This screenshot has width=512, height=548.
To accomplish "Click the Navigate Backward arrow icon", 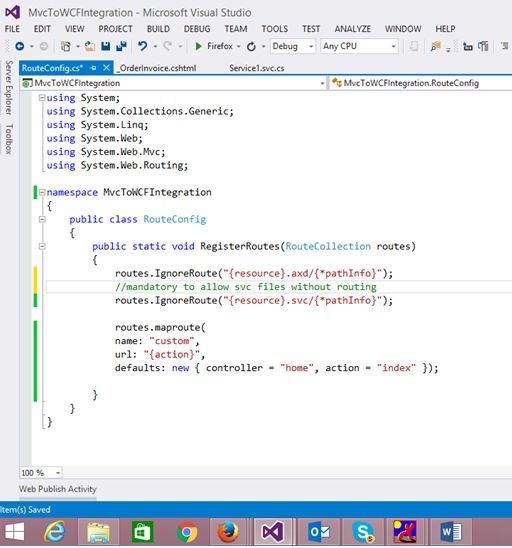I will [x=20, y=46].
